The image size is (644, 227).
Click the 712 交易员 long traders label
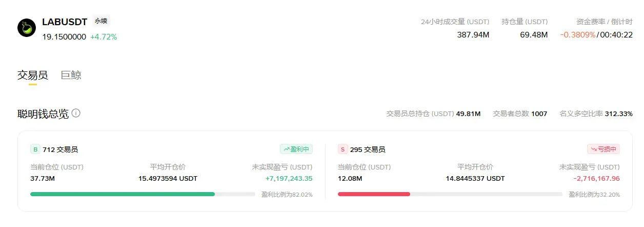click(61, 149)
